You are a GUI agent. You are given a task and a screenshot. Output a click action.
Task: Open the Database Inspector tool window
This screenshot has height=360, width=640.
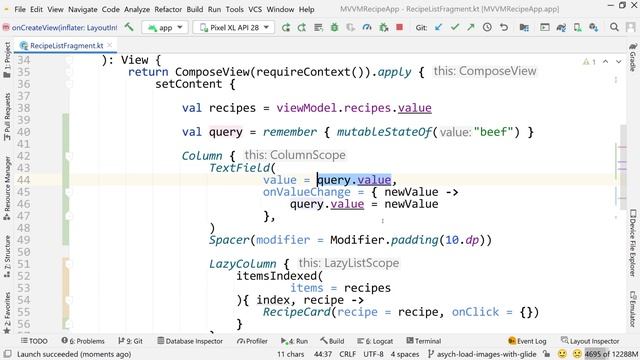(x=190, y=341)
